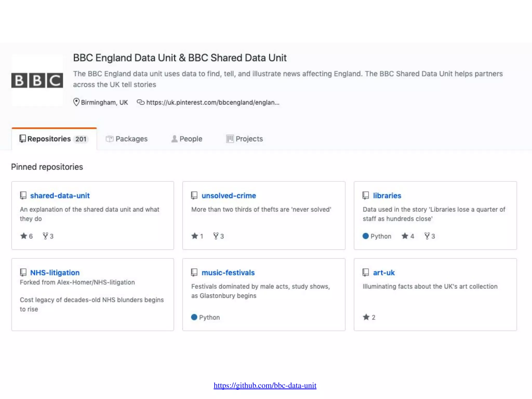Click repo icon beside libraries
The height and width of the screenshot is (399, 532).
pos(365,195)
